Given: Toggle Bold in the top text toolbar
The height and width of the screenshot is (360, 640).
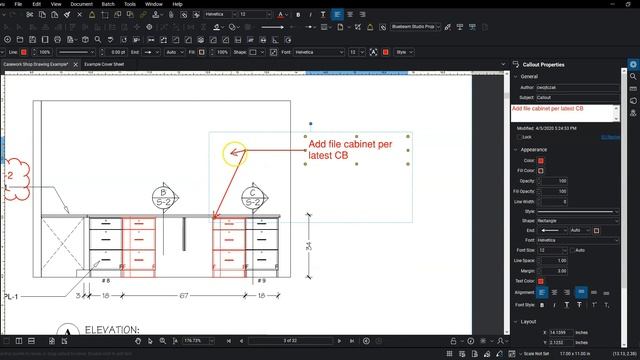Looking at the screenshot, I should (x=298, y=15).
